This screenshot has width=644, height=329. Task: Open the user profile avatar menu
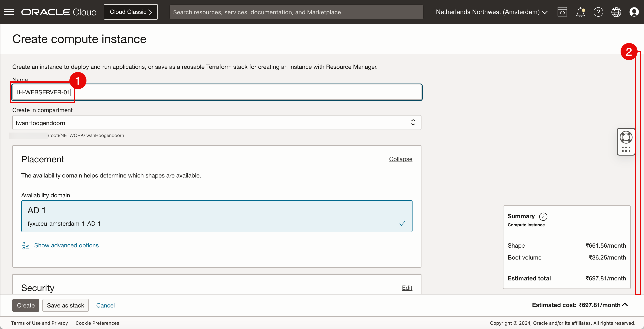coord(634,12)
